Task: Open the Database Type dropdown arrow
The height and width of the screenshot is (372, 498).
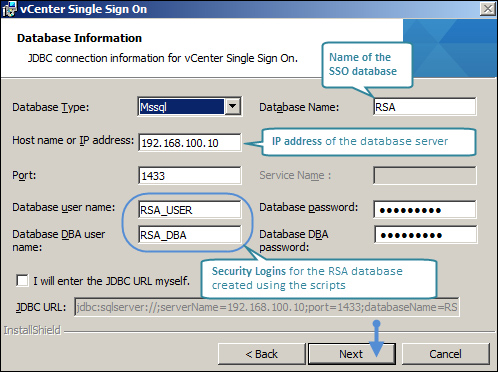Action: (x=233, y=107)
